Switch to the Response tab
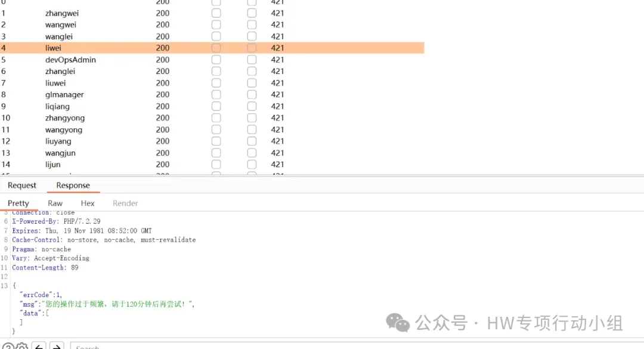 (73, 186)
